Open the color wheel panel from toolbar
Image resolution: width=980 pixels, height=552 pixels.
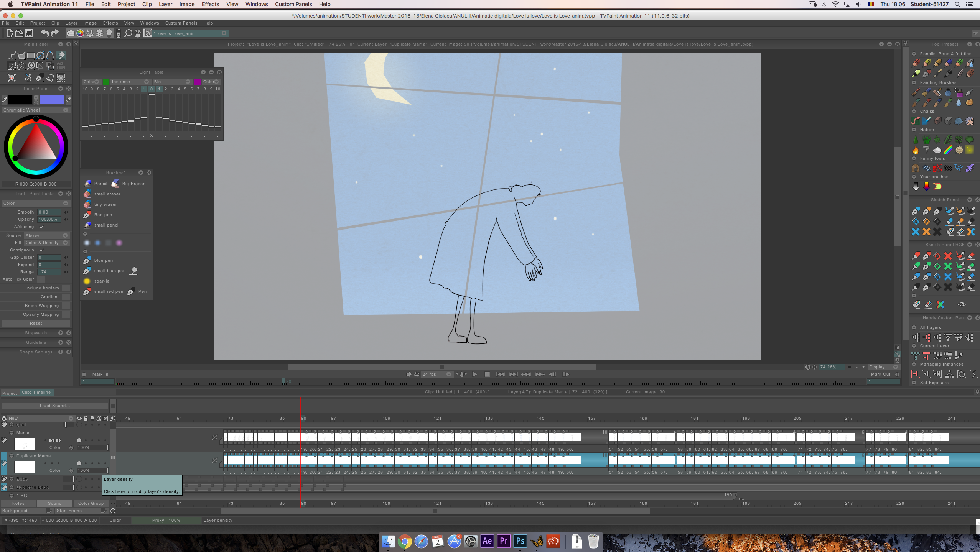[80, 33]
